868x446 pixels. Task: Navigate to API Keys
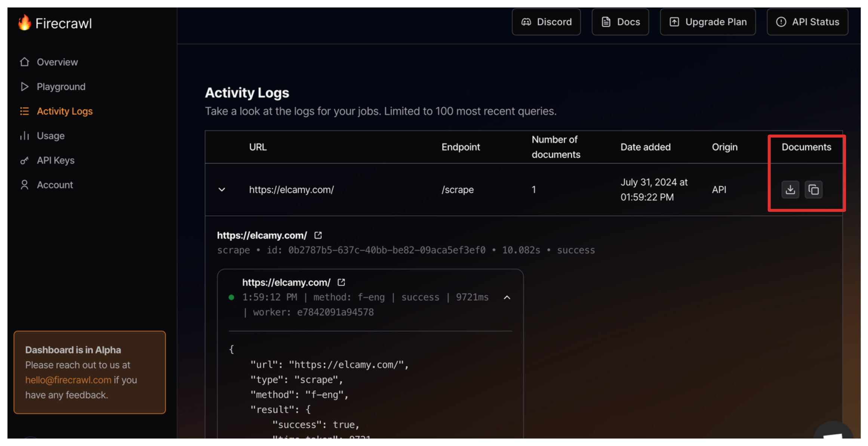click(55, 160)
